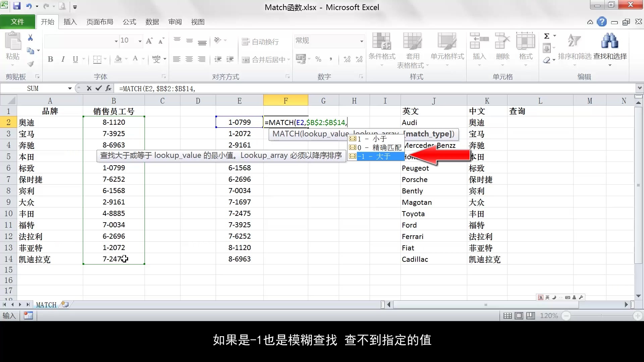
Task: Click the Decrease Font Size icon
Action: point(161,41)
